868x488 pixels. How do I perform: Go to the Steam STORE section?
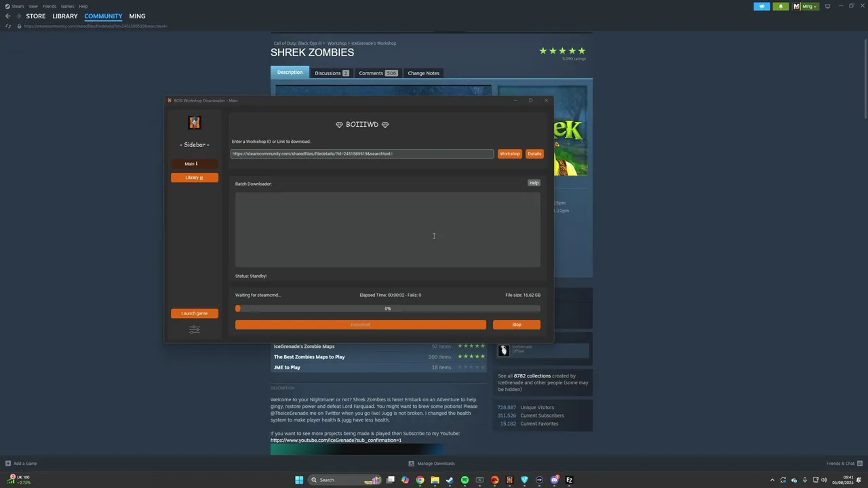click(36, 16)
